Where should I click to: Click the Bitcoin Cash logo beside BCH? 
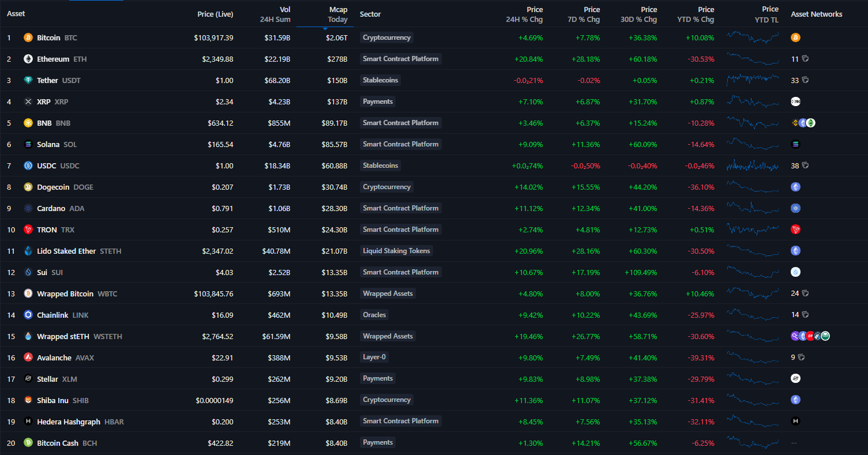click(x=28, y=443)
